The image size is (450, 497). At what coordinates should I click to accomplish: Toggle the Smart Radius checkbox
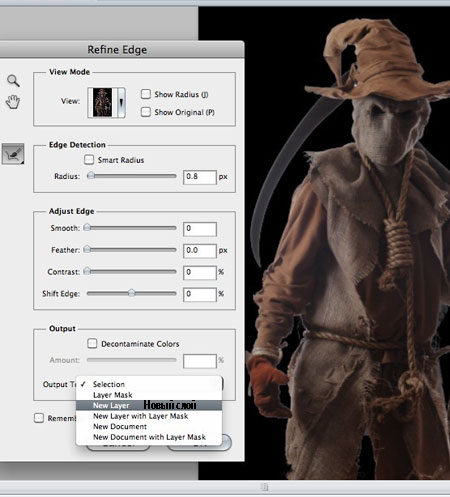89,159
